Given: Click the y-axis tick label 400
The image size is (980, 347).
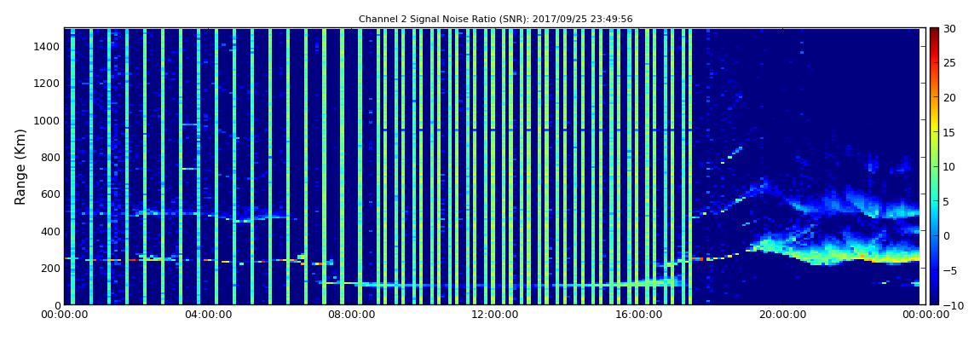Looking at the screenshot, I should pos(50,231).
